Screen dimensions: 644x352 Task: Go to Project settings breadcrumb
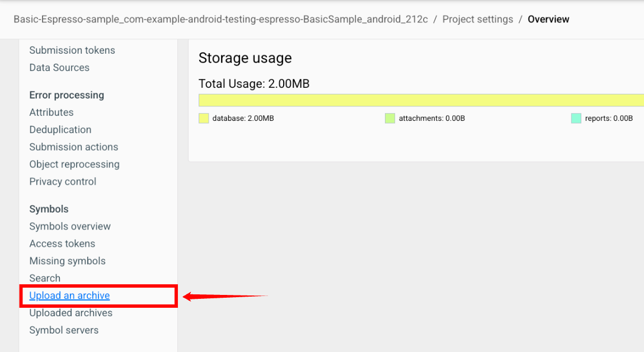[x=478, y=19]
